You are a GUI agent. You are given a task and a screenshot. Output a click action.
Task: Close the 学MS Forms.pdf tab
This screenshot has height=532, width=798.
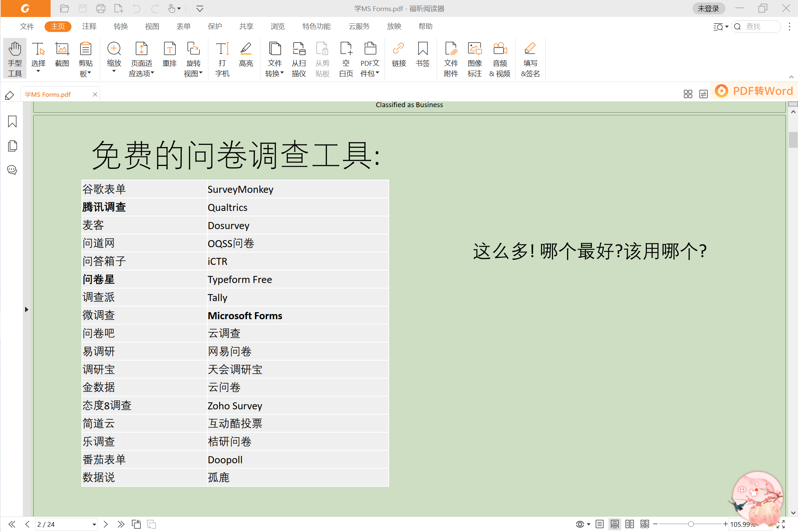[x=95, y=94]
